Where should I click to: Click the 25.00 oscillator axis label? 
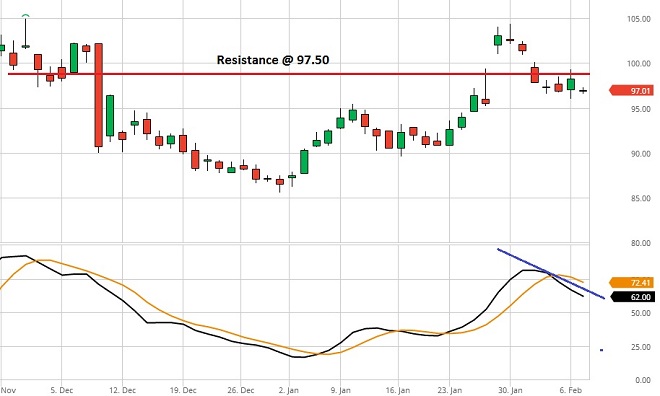coord(640,347)
